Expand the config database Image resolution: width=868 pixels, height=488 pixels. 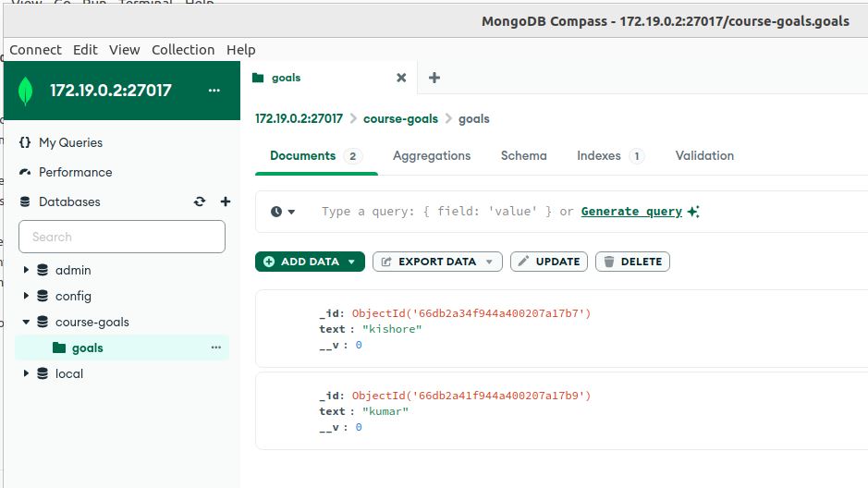pyautogui.click(x=26, y=296)
